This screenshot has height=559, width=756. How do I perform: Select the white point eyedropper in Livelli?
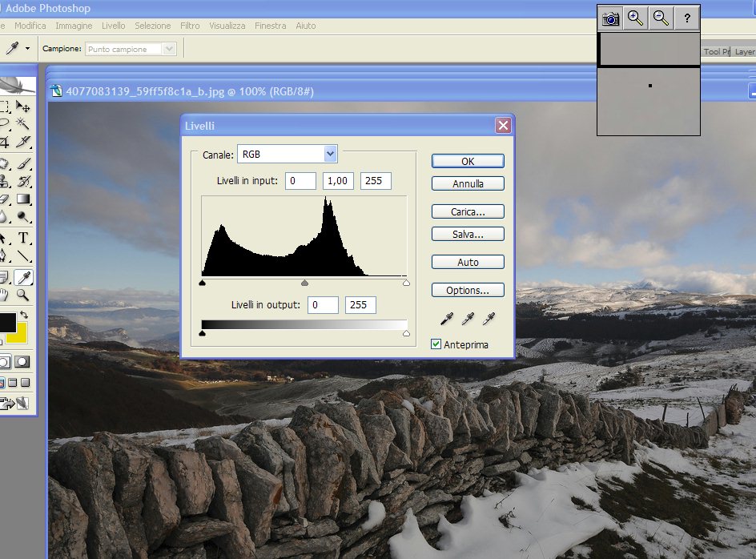pyautogui.click(x=489, y=319)
